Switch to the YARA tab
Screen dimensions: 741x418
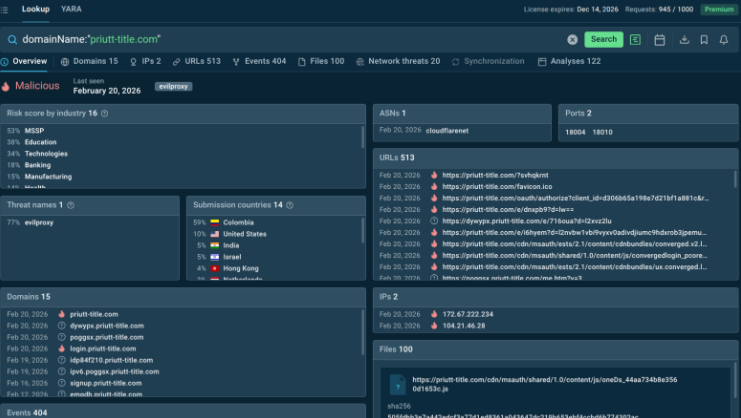coord(71,9)
